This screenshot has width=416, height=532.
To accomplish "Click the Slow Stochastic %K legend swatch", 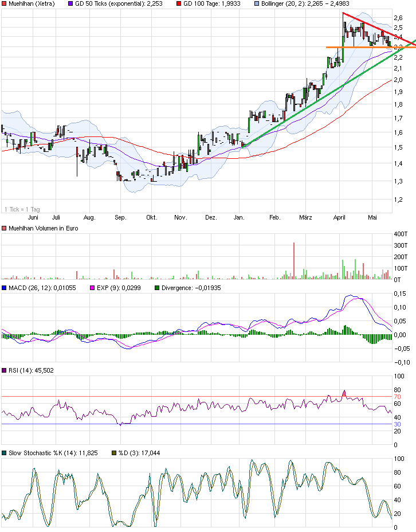I will (x=4, y=453).
